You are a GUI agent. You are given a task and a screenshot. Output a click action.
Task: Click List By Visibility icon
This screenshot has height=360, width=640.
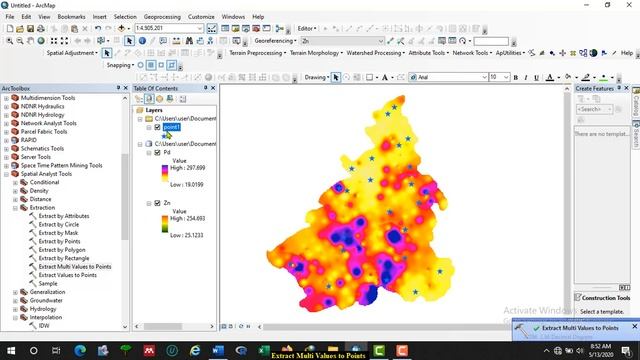pyautogui.click(x=160, y=99)
